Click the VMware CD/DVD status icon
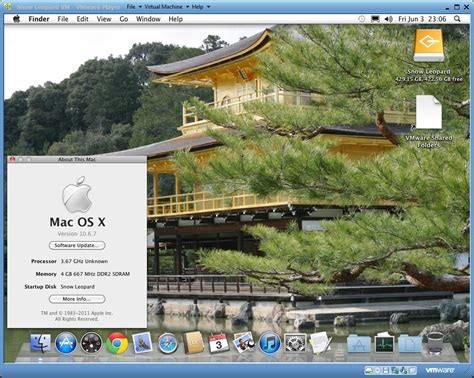474x378 pixels. 378,370
